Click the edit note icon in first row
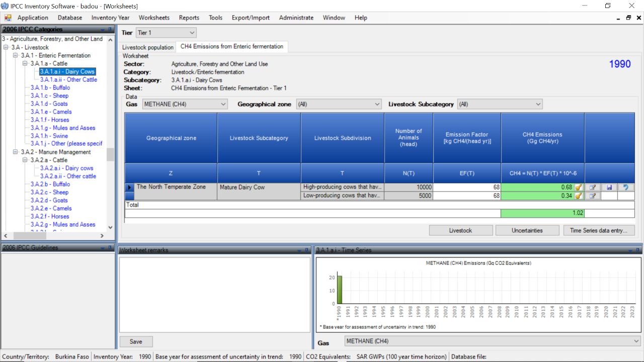Screen dimensions: 644x362 (x=593, y=188)
